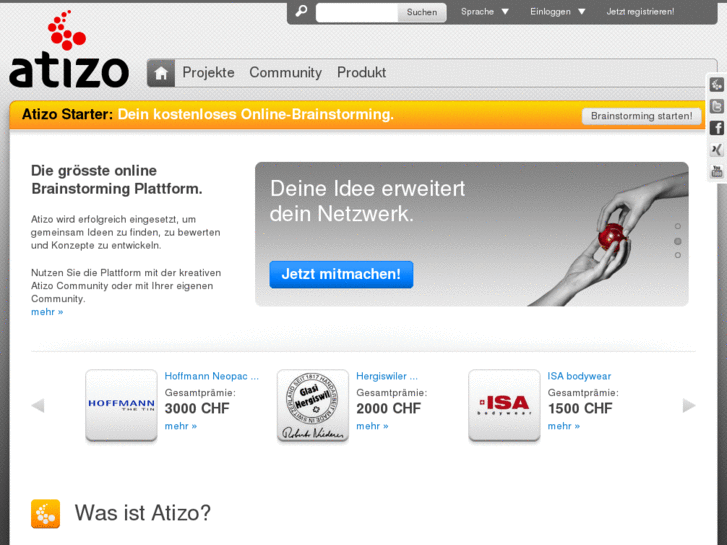
Task: Click 'Die grösste online Brainstorming Plattform.' heading
Action: (x=117, y=180)
